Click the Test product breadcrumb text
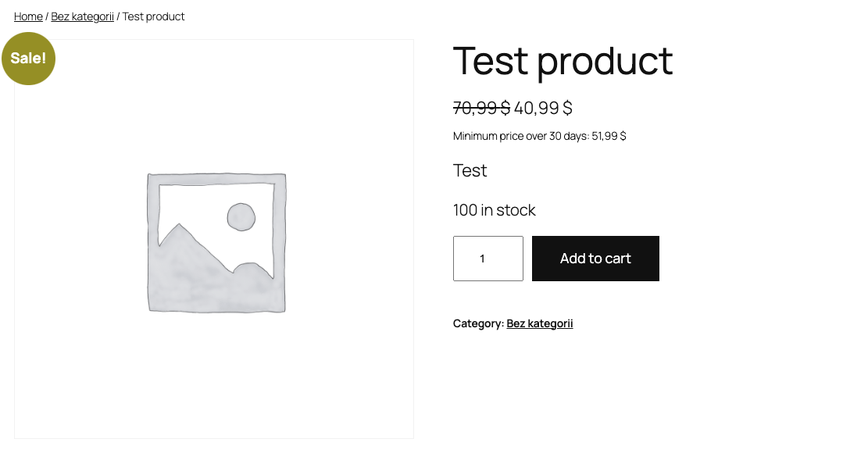Image resolution: width=868 pixels, height=464 pixels. click(153, 16)
